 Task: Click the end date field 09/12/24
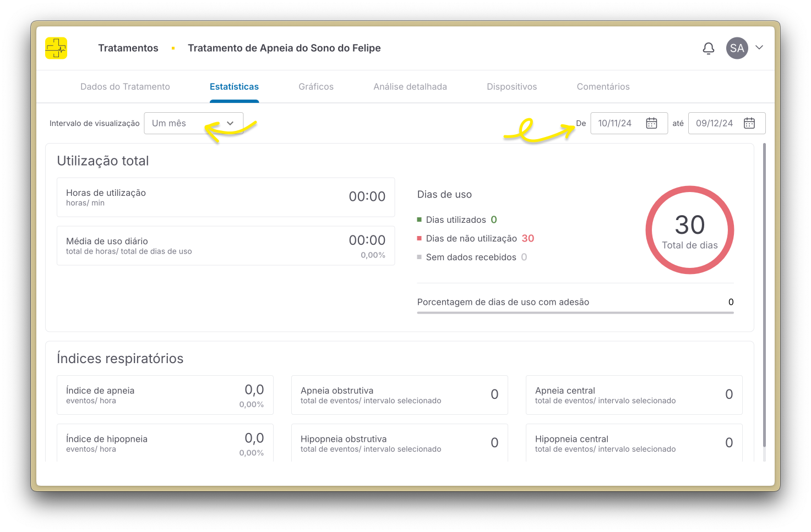714,123
